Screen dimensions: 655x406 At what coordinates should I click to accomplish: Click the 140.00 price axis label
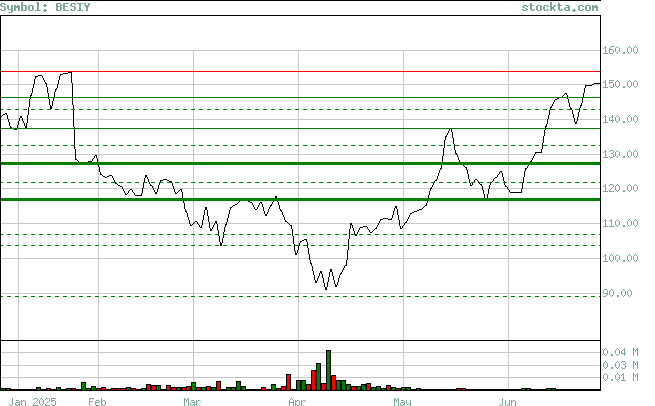pyautogui.click(x=620, y=119)
